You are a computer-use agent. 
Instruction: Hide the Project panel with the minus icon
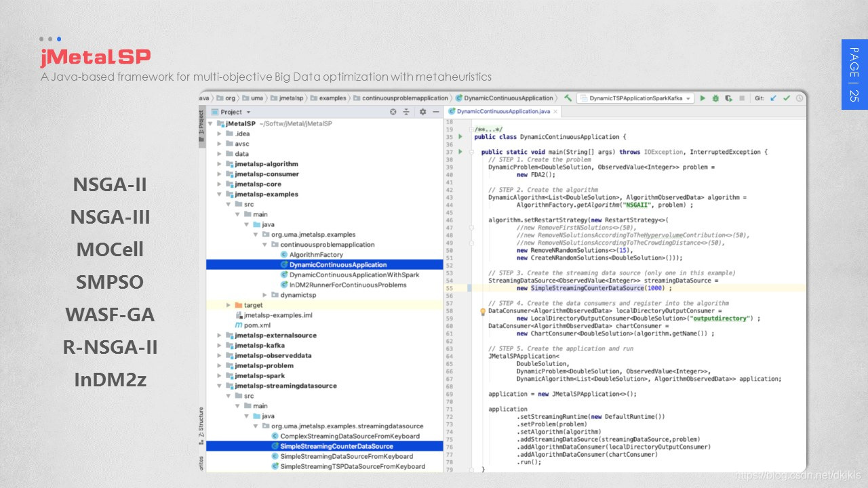(437, 112)
